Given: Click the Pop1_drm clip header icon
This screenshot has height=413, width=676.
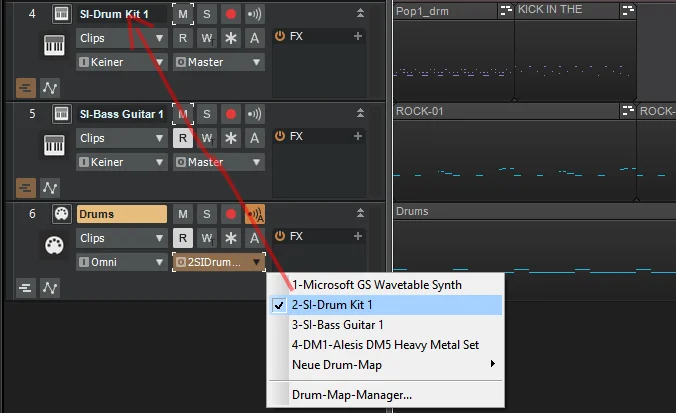Looking at the screenshot, I should 505,11.
